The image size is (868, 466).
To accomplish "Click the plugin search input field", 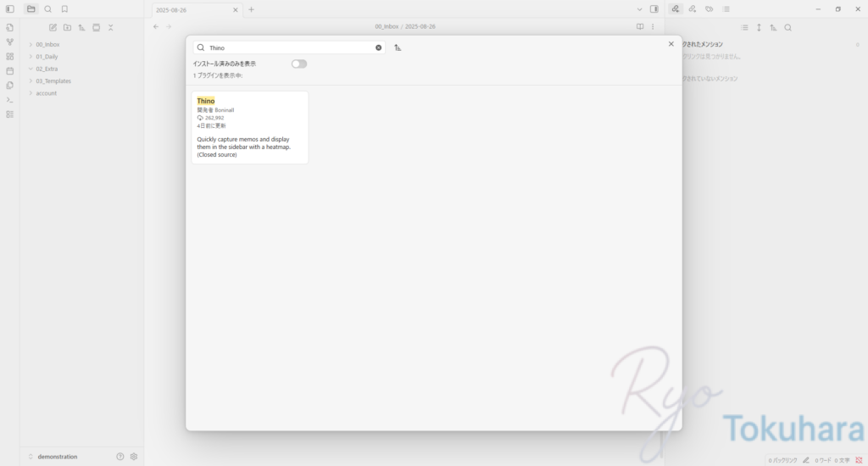I will [x=289, y=47].
